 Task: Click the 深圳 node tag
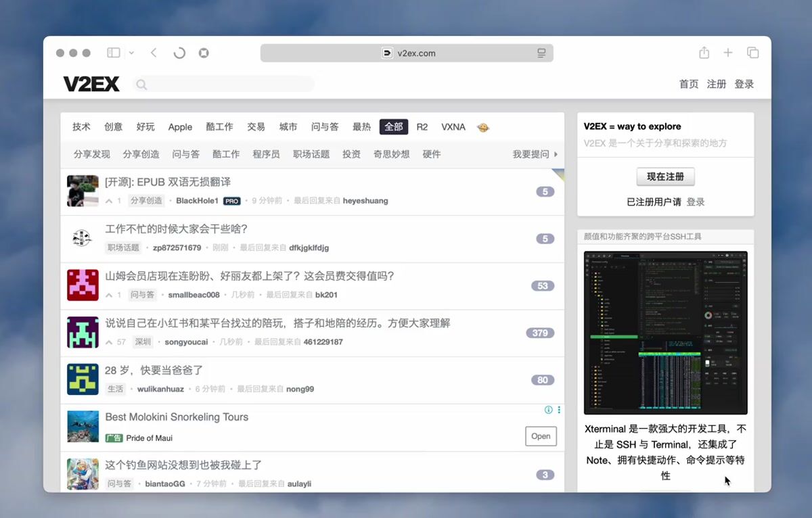coord(143,342)
